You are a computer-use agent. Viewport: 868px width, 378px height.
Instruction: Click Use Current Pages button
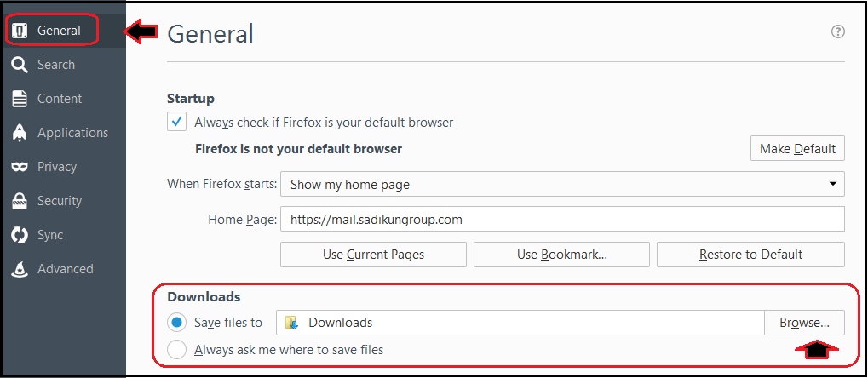pyautogui.click(x=374, y=255)
